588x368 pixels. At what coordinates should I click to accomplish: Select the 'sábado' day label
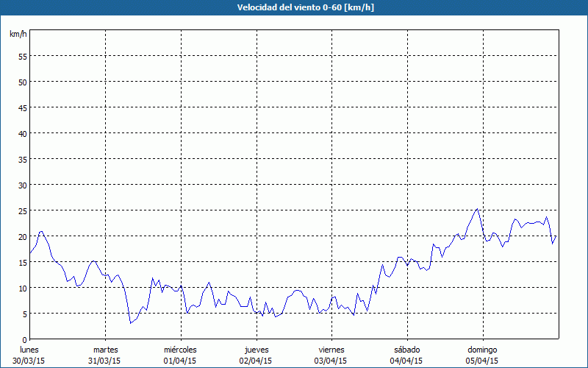pos(406,350)
